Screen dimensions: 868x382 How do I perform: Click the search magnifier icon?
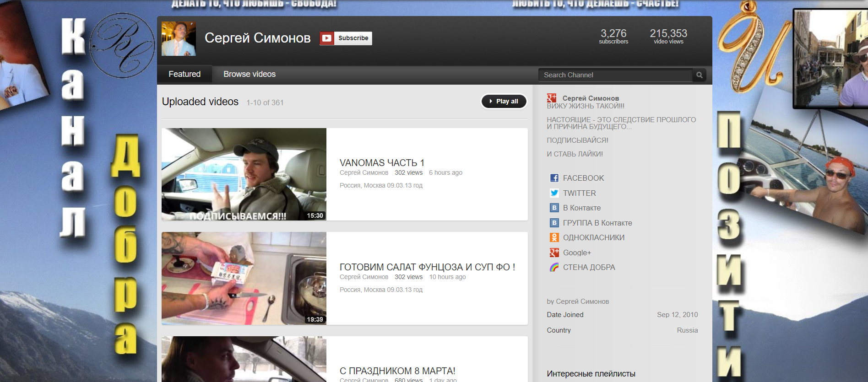pyautogui.click(x=699, y=75)
